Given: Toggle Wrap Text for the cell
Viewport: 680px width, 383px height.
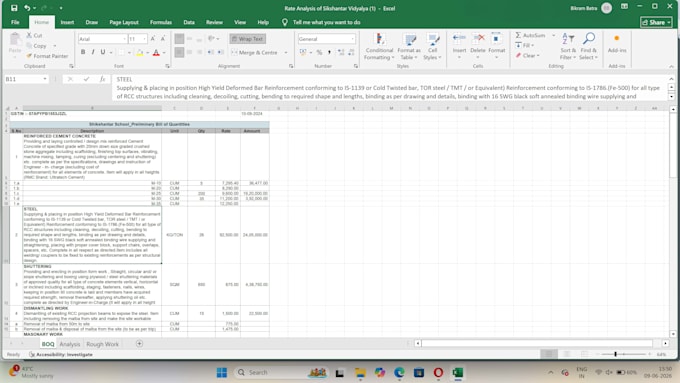Looking at the screenshot, I should tap(248, 39).
